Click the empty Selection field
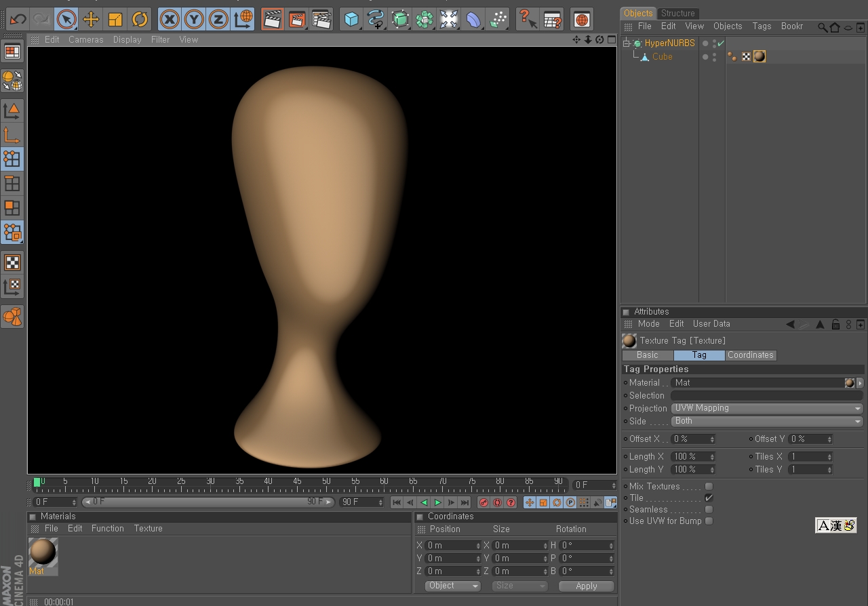This screenshot has height=606, width=868. (x=767, y=396)
